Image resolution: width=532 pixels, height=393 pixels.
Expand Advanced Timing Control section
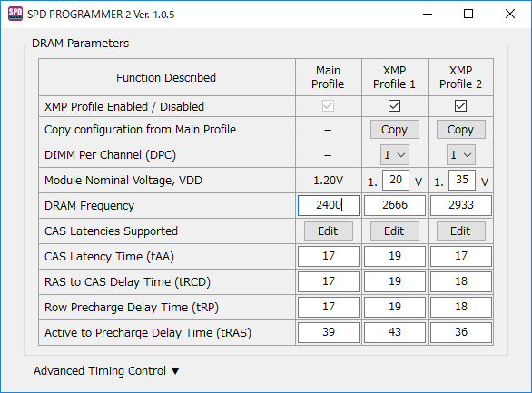point(106,370)
